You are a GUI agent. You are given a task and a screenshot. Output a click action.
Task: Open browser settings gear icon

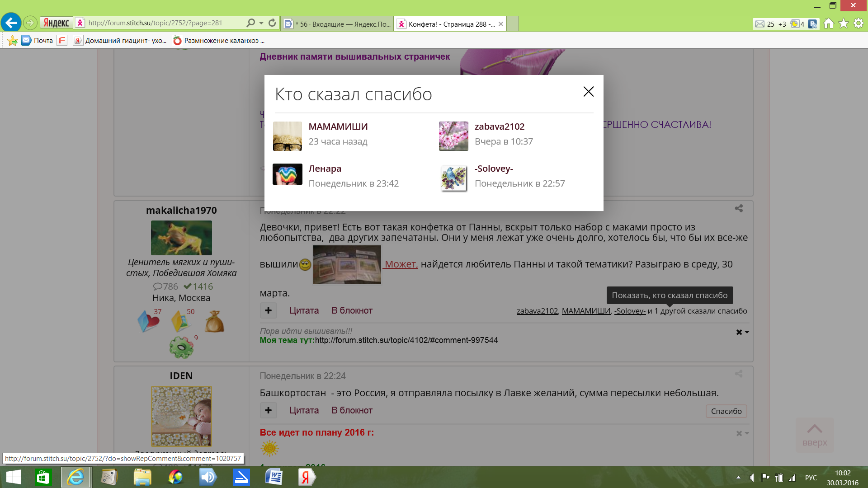pyautogui.click(x=859, y=23)
